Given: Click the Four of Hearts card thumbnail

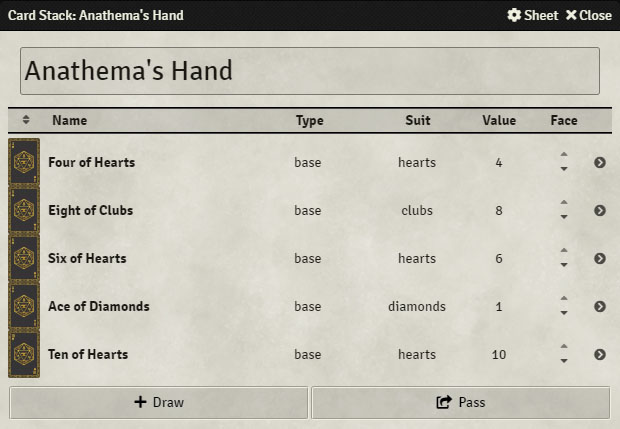Looking at the screenshot, I should [x=24, y=162].
